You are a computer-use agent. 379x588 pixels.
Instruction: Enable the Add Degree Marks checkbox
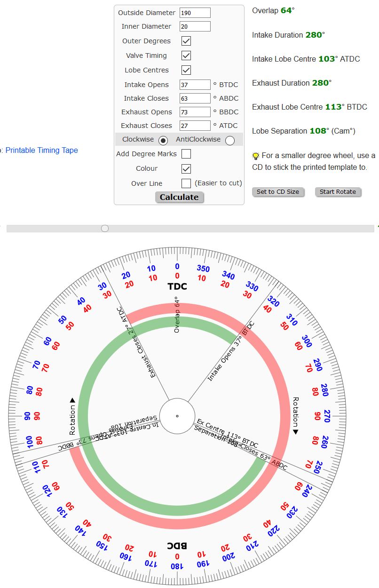click(x=186, y=154)
